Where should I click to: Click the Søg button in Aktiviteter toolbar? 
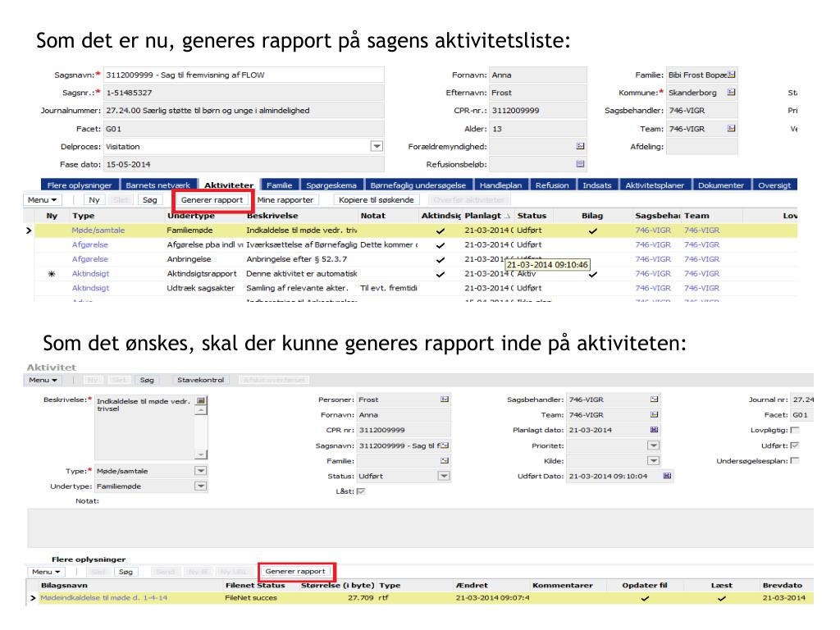pyautogui.click(x=150, y=200)
